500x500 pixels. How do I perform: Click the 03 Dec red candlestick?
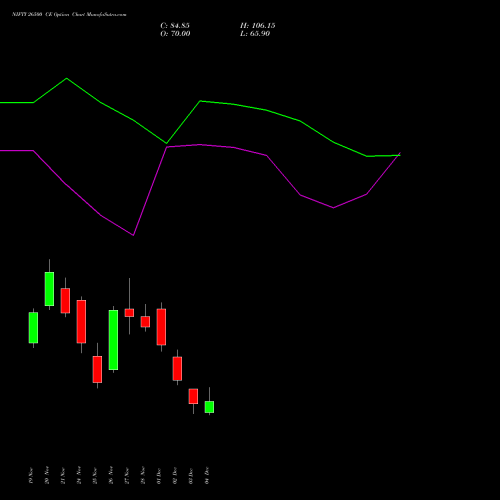pos(193,396)
